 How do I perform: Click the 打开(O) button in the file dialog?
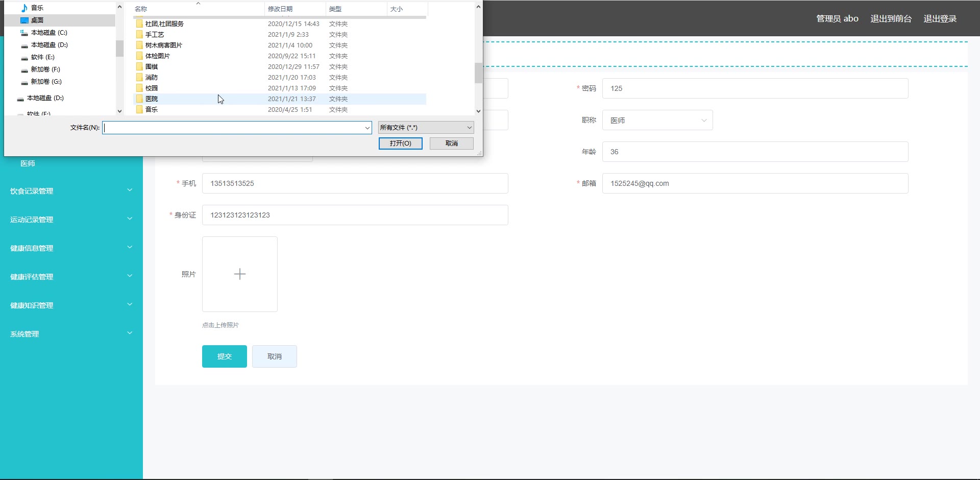(401, 143)
